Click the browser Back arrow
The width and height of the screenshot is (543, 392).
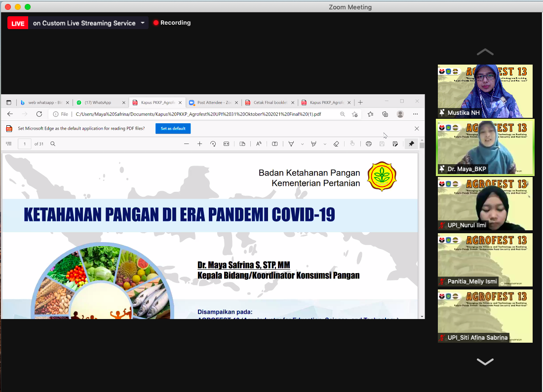(10, 114)
